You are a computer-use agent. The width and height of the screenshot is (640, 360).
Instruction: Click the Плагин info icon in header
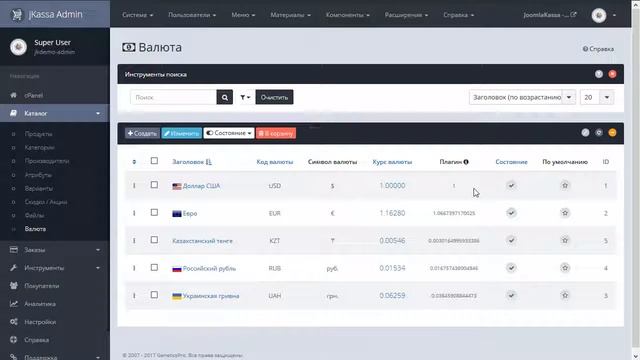coord(466,162)
